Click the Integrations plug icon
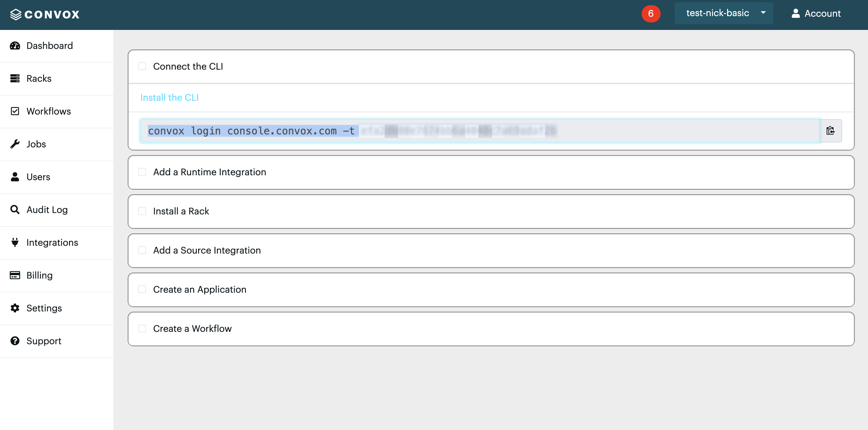Image resolution: width=868 pixels, height=430 pixels. (x=15, y=242)
